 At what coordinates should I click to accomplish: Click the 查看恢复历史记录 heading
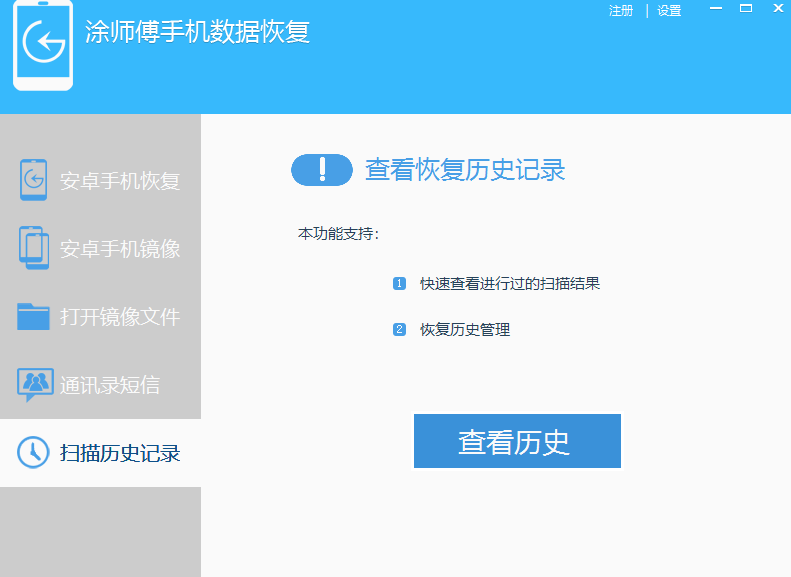[465, 170]
